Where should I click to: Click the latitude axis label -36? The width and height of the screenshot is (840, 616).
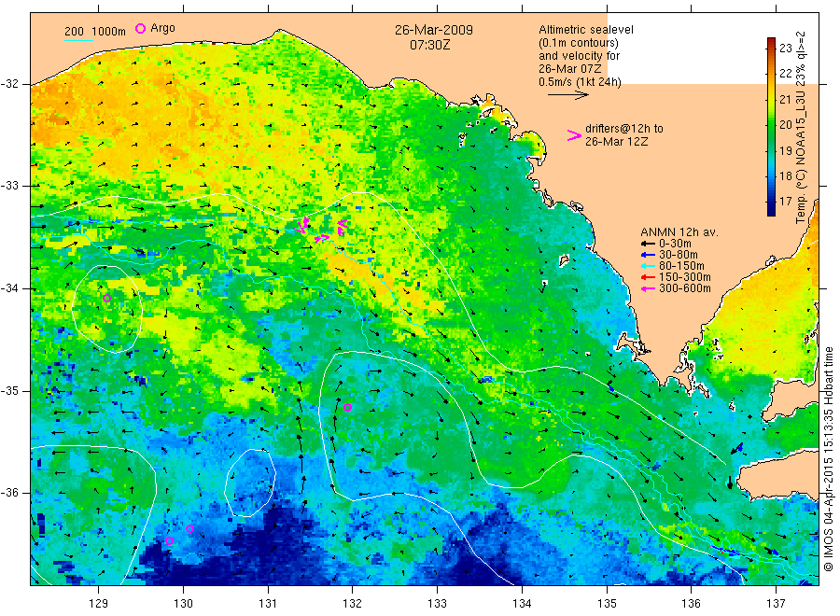point(9,492)
